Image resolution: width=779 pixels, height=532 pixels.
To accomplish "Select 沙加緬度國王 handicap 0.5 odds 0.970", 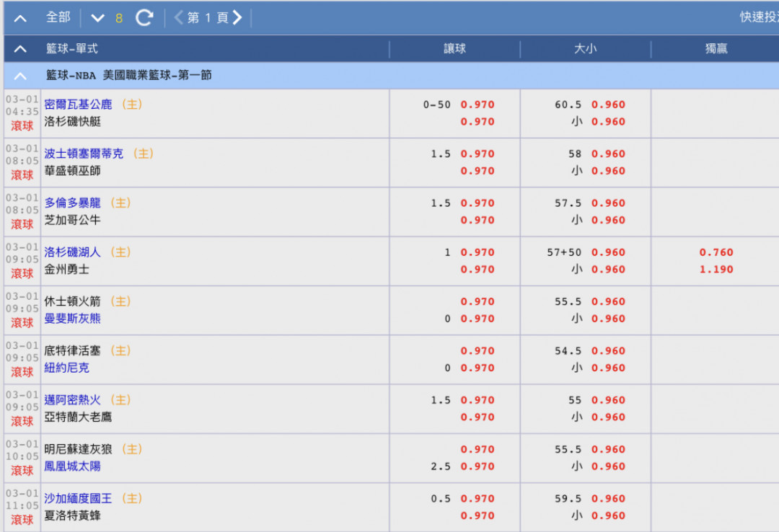I will click(477, 498).
